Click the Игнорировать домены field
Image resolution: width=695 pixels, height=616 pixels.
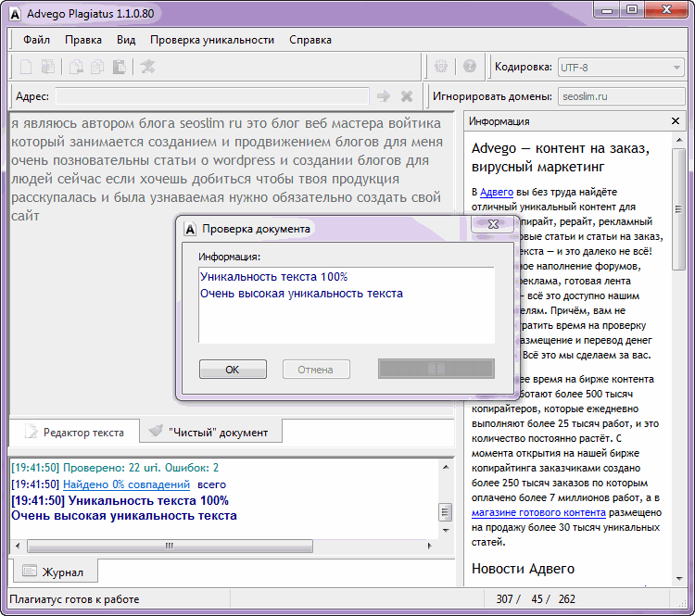click(x=622, y=96)
